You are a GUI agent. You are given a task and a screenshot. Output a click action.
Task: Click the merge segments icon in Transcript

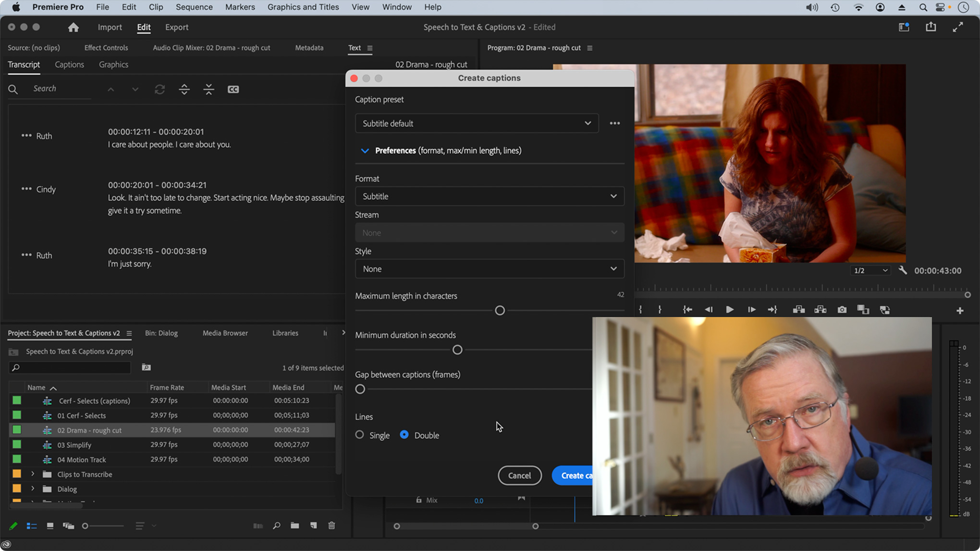pyautogui.click(x=208, y=89)
